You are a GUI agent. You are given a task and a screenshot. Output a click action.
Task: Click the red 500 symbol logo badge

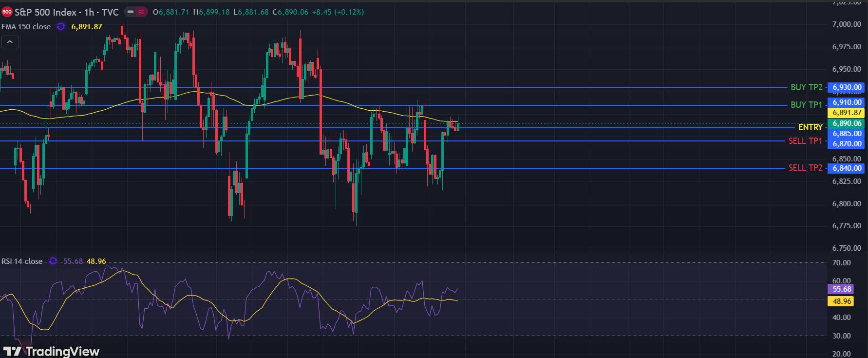click(x=7, y=12)
